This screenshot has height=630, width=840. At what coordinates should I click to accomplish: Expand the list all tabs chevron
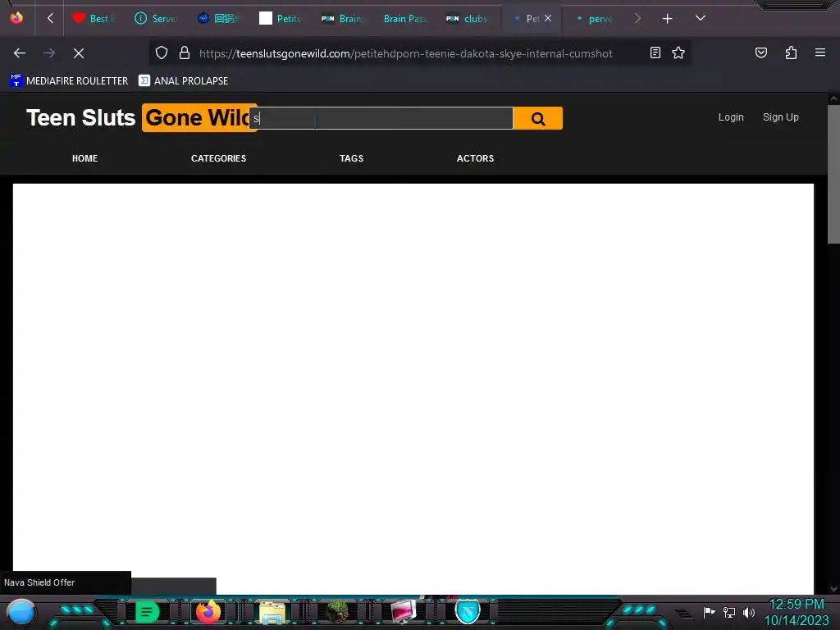pyautogui.click(x=701, y=18)
